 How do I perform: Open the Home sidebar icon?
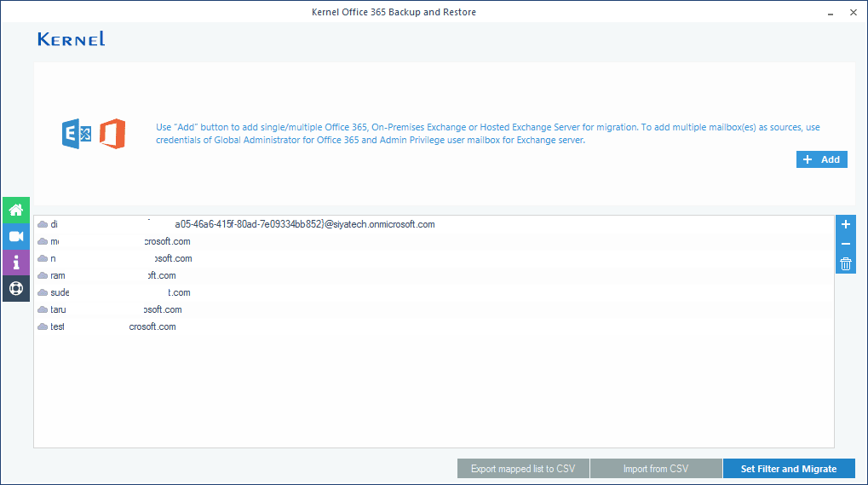pos(16,211)
